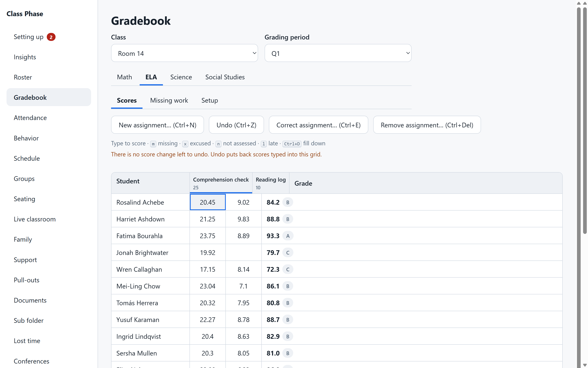The image size is (588, 368).
Task: Click the scrollbar down arrow
Action: pos(585,365)
